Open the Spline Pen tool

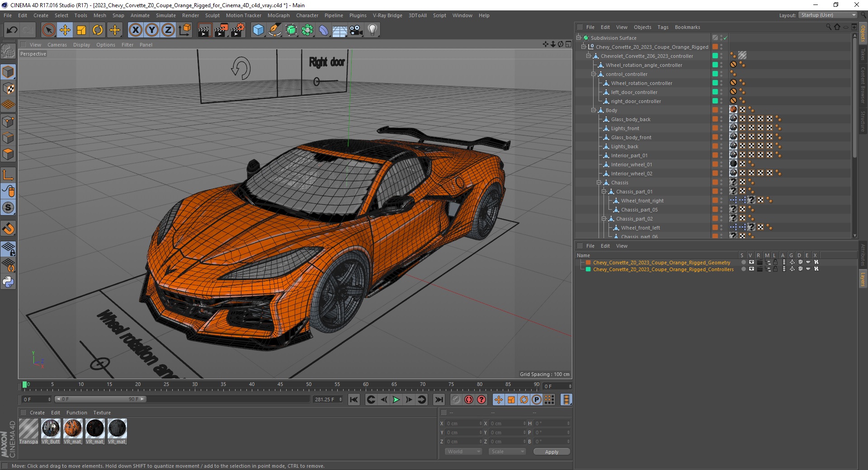275,30
